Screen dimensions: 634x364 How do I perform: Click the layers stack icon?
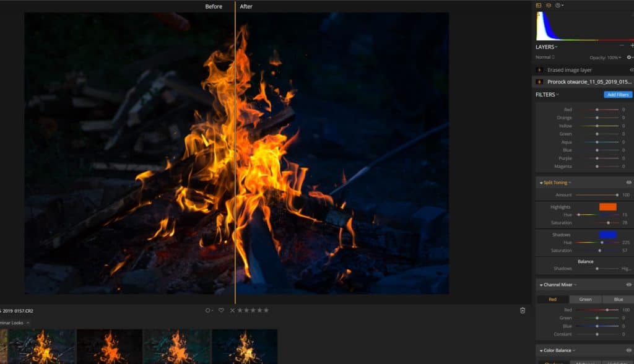(548, 5)
